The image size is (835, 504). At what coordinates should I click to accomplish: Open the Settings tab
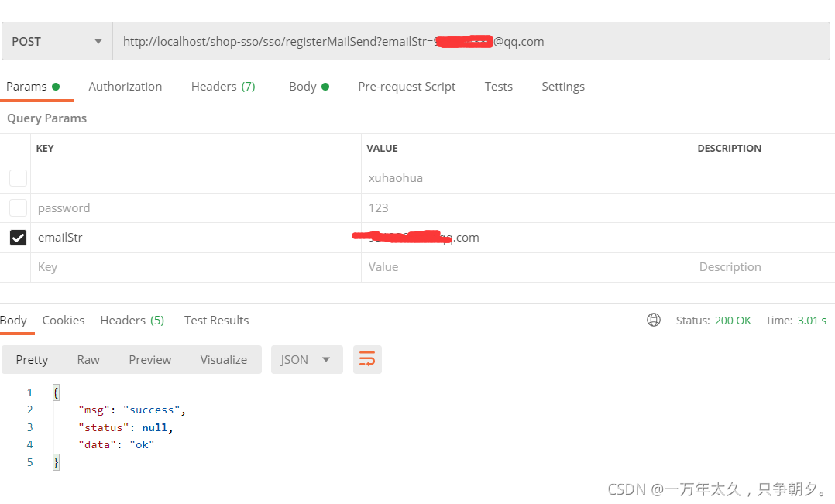click(x=563, y=87)
